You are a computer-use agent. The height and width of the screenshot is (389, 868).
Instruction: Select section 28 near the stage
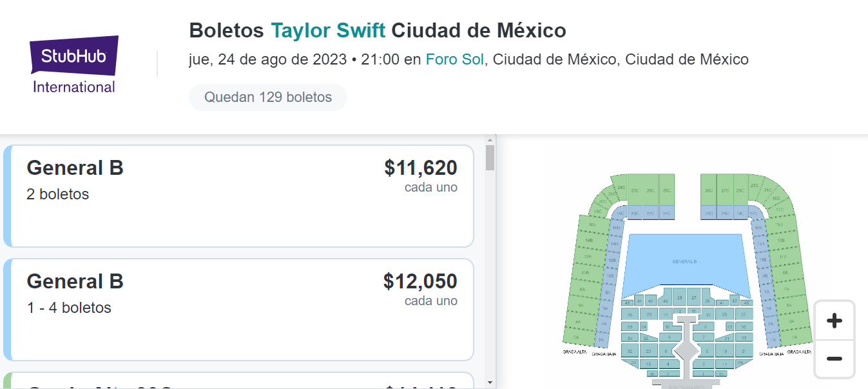pos(680,298)
